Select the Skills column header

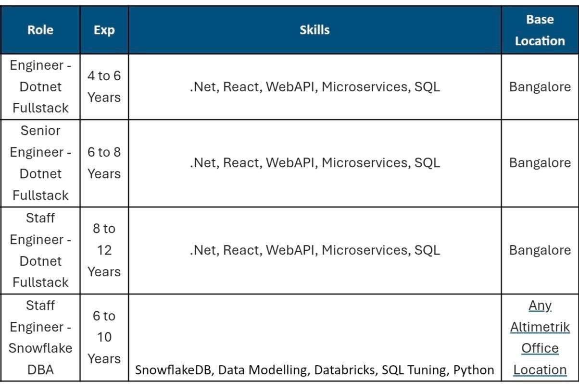coord(315,30)
